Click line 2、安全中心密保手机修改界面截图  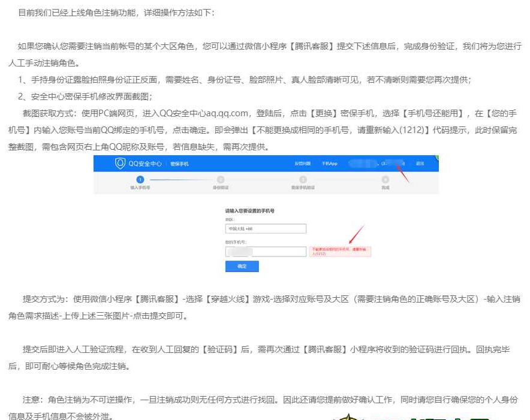pos(85,96)
